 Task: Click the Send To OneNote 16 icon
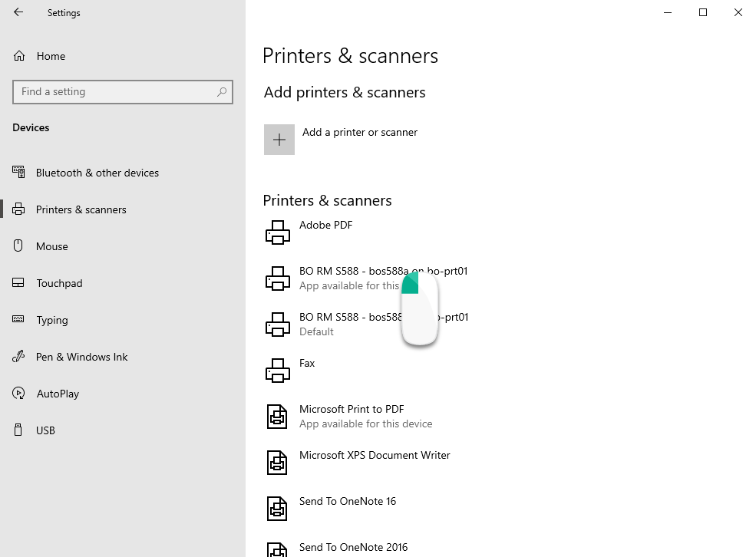[277, 508]
